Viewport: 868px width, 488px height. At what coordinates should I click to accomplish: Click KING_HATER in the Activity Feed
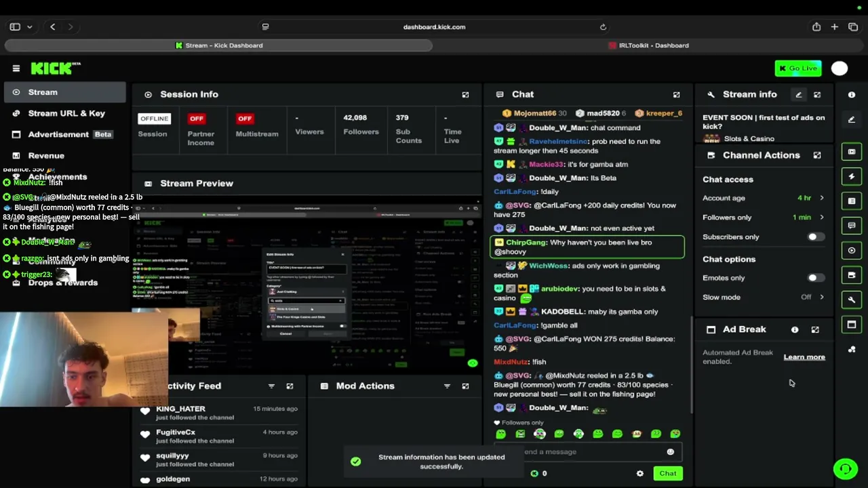pyautogui.click(x=180, y=409)
